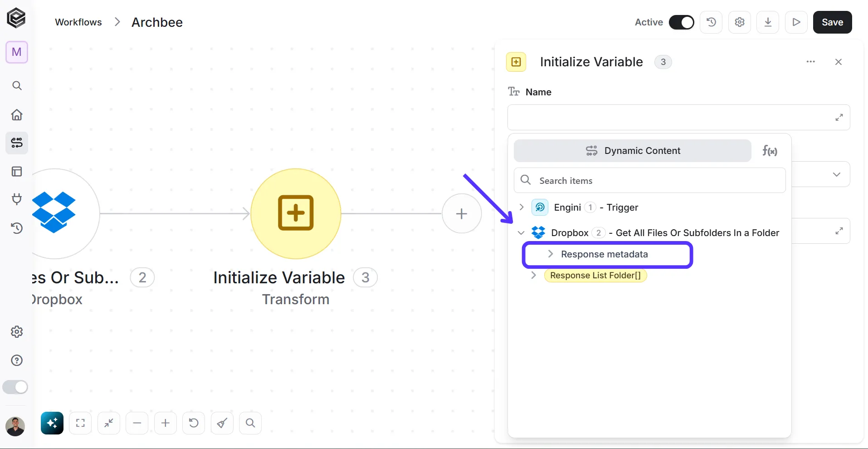Image resolution: width=868 pixels, height=449 pixels.
Task: Open the connections plug icon
Action: [17, 199]
